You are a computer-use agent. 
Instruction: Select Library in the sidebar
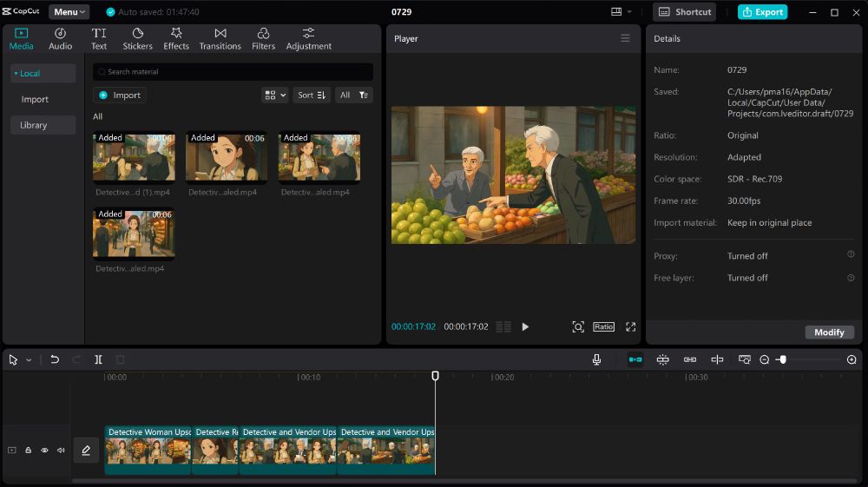(x=43, y=125)
